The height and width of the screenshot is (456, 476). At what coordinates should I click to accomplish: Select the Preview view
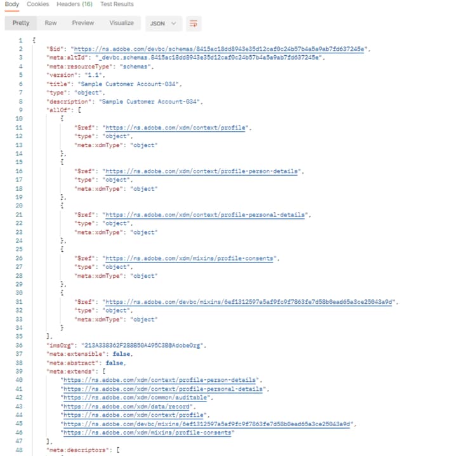[x=83, y=23]
